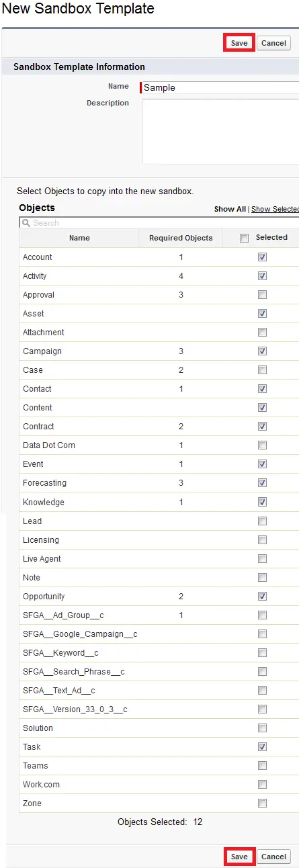Uncheck the Account object checkbox
Image resolution: width=299 pixels, height=868 pixels.
pos(262,257)
